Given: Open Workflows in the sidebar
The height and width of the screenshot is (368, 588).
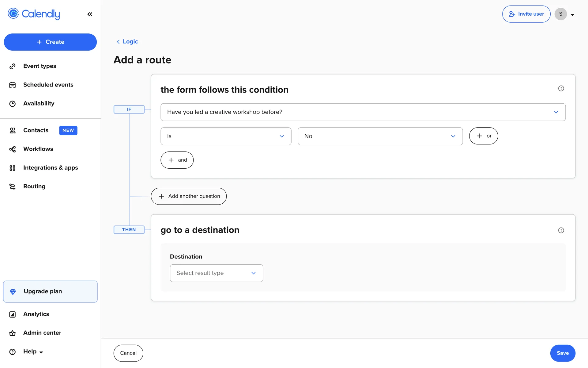Looking at the screenshot, I should coord(38,149).
